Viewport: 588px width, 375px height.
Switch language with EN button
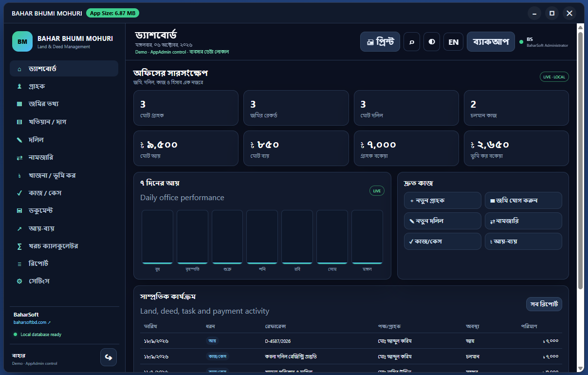coord(453,42)
